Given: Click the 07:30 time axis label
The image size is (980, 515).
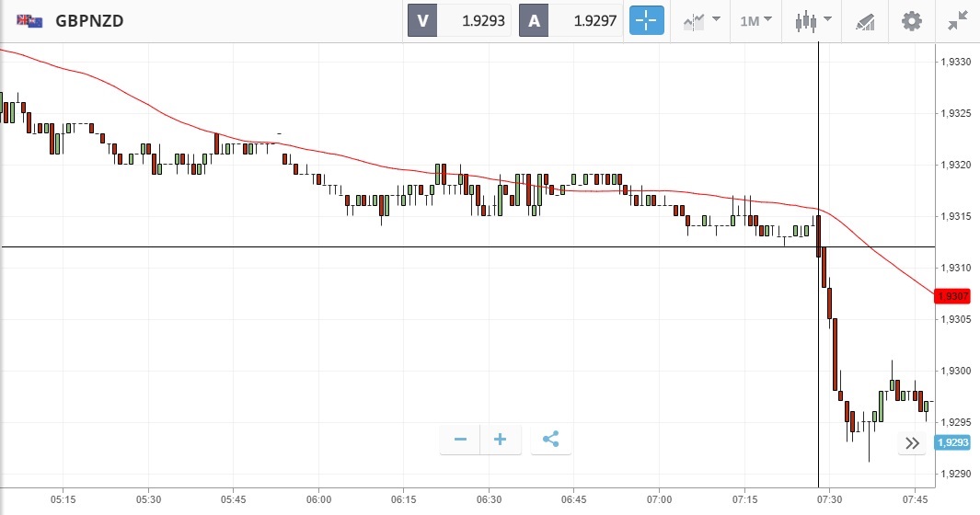Looking at the screenshot, I should [x=828, y=499].
